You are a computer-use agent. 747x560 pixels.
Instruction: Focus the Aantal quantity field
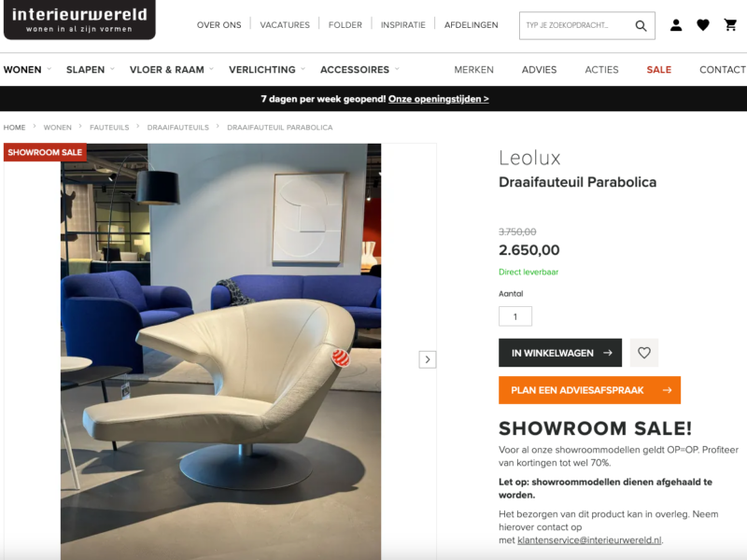point(515,316)
